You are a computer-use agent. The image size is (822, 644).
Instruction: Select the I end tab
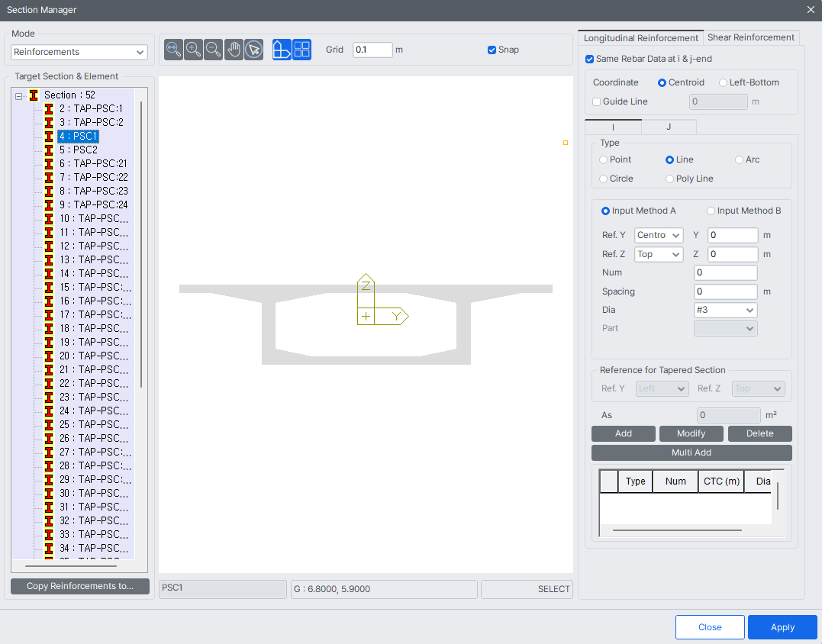tap(613, 127)
